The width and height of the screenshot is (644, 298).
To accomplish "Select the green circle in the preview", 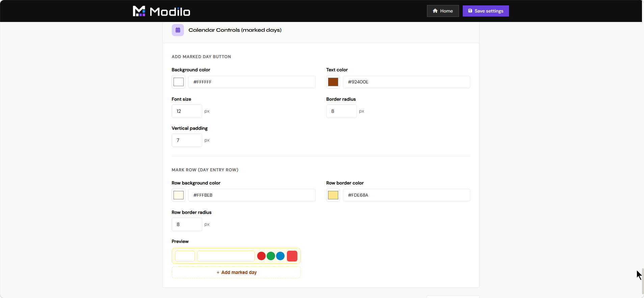I will pyautogui.click(x=271, y=256).
